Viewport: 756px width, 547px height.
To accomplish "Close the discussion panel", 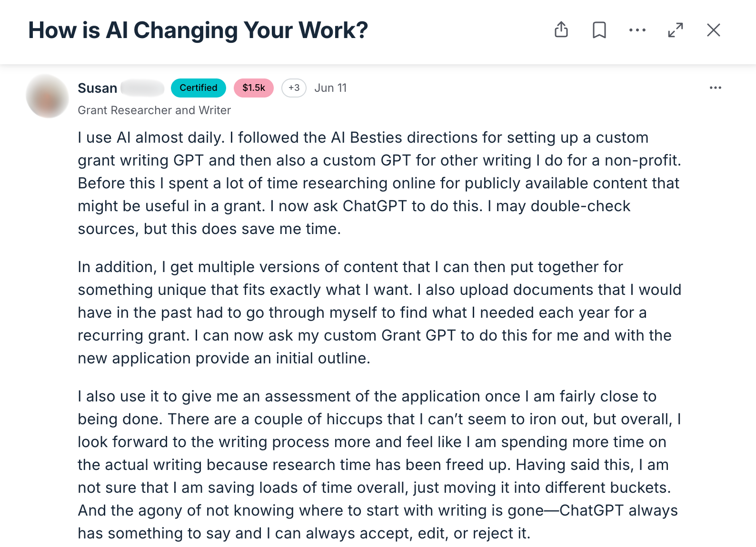I will tap(713, 30).
